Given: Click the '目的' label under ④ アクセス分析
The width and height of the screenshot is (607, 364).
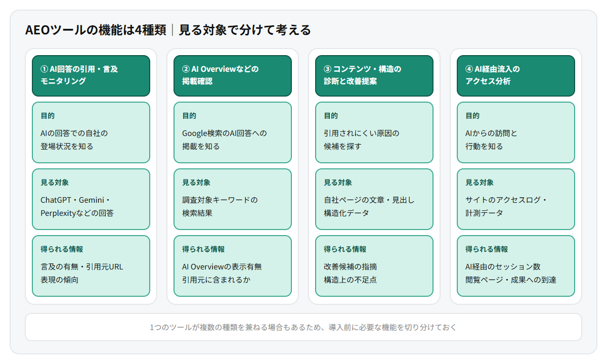Looking at the screenshot, I should click(472, 116).
